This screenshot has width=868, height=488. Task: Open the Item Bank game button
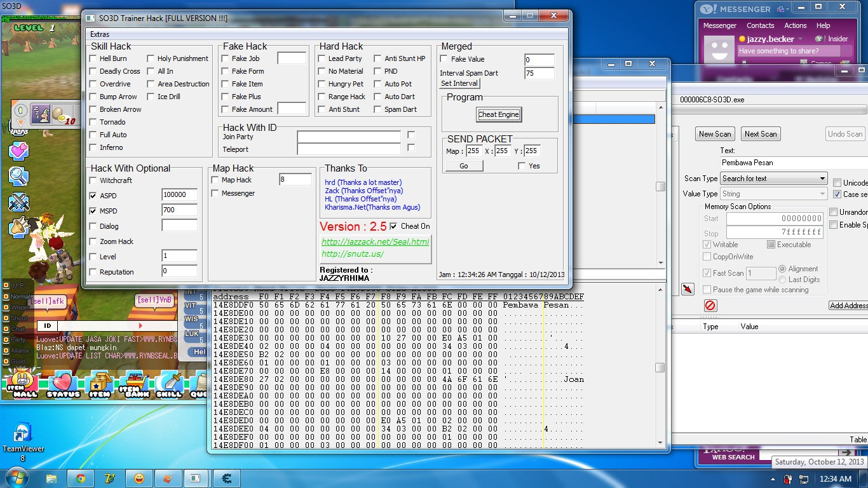(133, 384)
